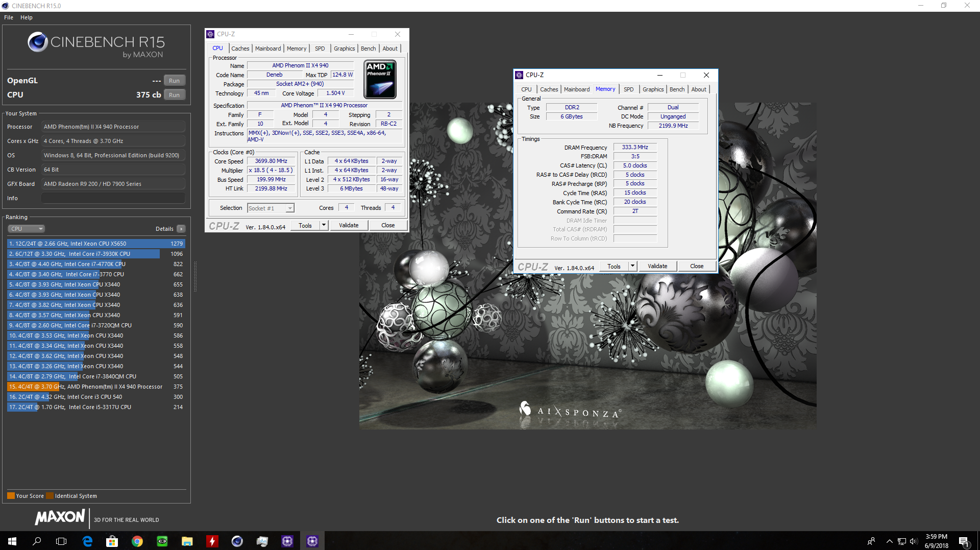
Task: Open the File menu
Action: [9, 17]
